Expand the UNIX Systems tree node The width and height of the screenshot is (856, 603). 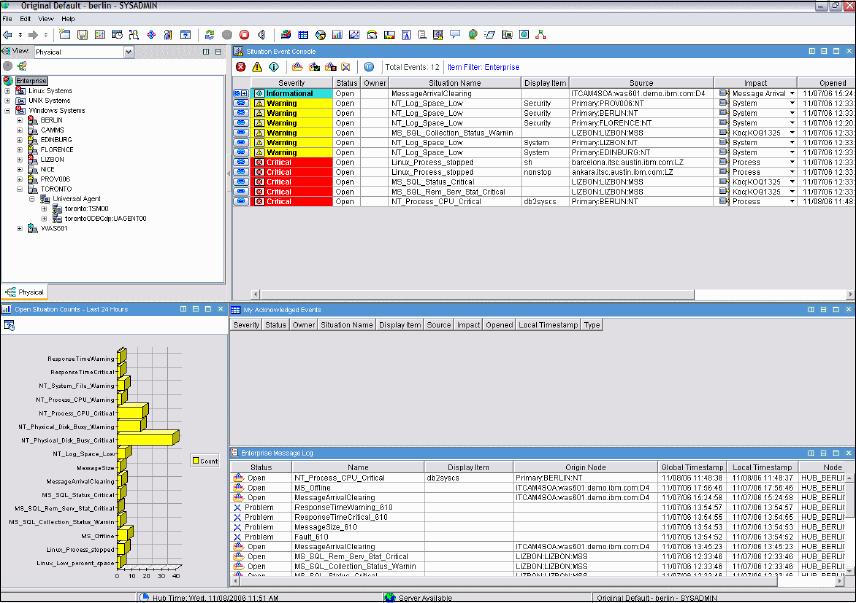pyautogui.click(x=7, y=100)
